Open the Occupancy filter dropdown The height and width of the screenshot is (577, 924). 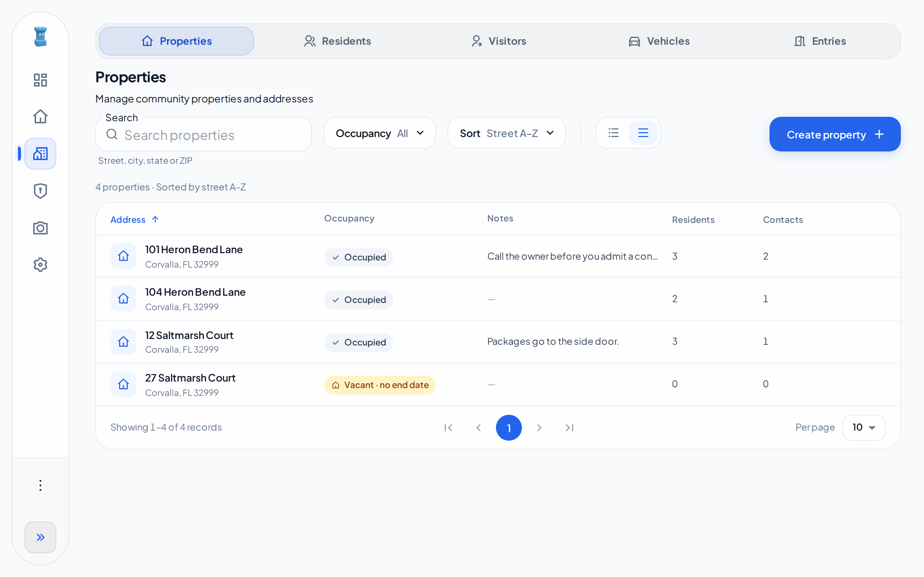click(380, 133)
